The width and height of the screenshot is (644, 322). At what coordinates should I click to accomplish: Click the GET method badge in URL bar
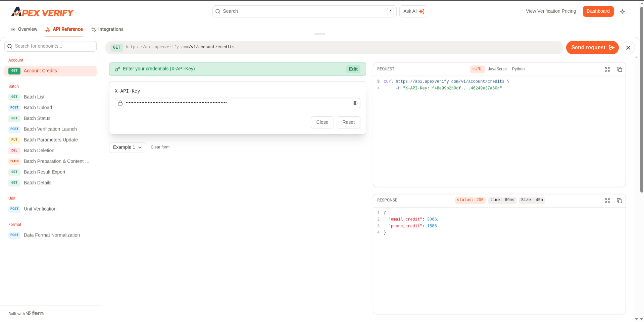tap(117, 47)
